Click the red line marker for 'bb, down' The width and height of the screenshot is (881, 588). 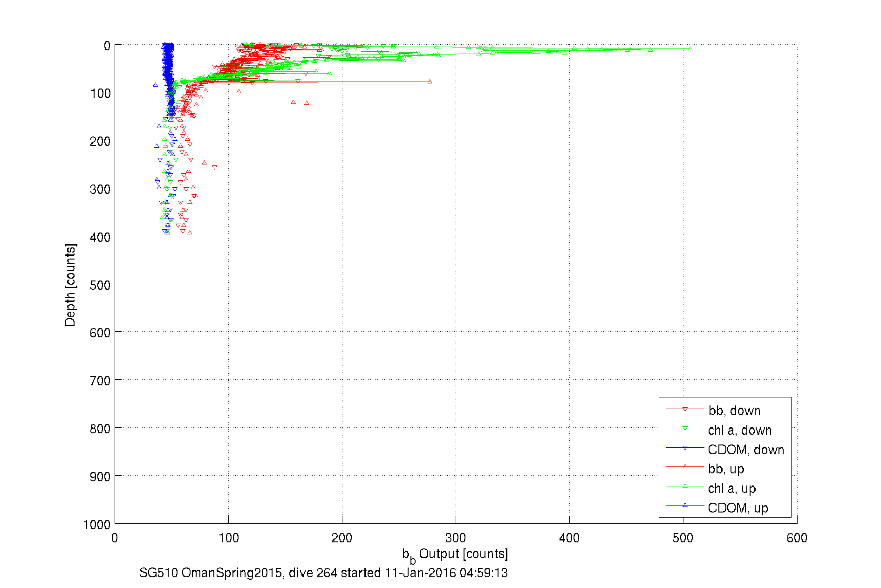tap(685, 409)
